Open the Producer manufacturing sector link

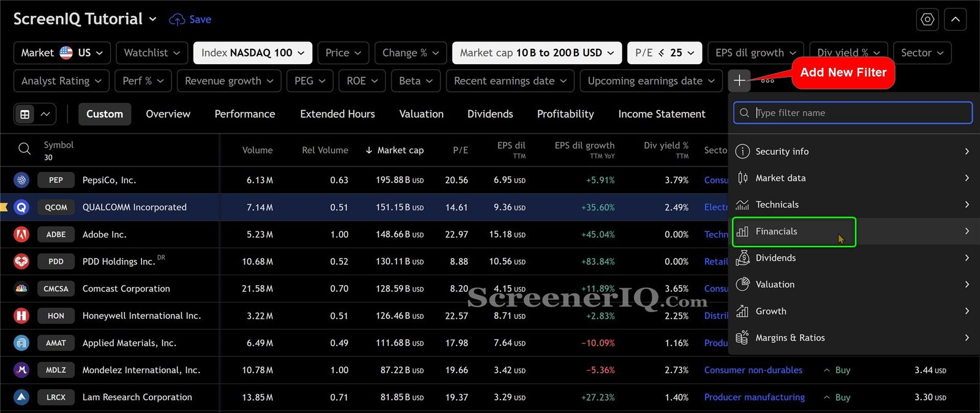(754, 397)
